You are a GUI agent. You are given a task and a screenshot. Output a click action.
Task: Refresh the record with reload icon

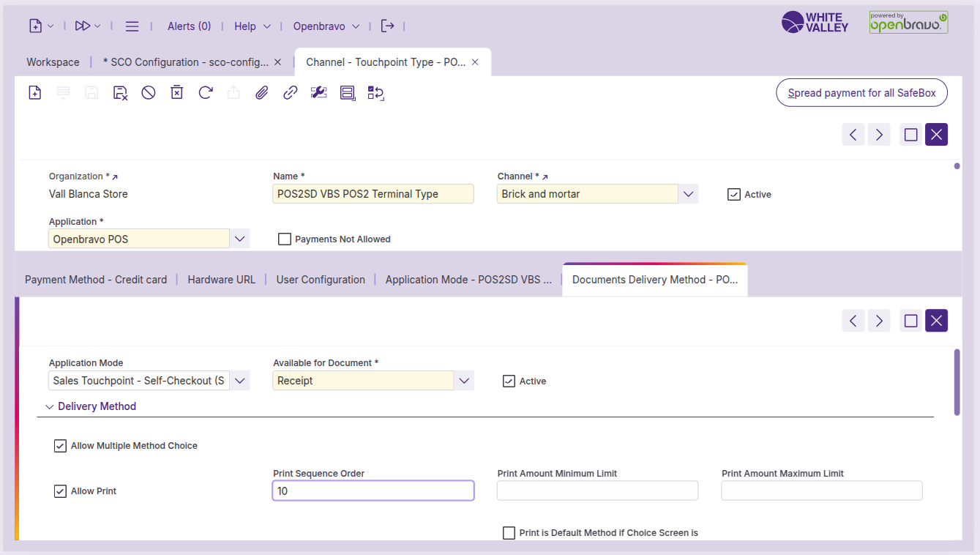(206, 92)
